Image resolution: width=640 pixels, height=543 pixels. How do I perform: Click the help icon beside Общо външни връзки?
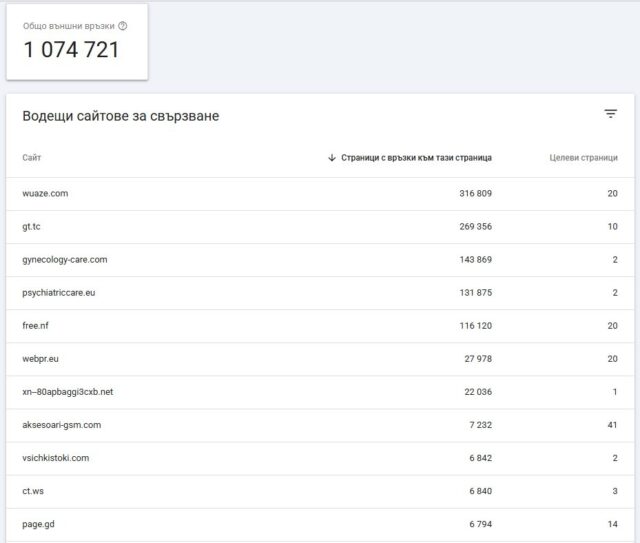pos(122,26)
